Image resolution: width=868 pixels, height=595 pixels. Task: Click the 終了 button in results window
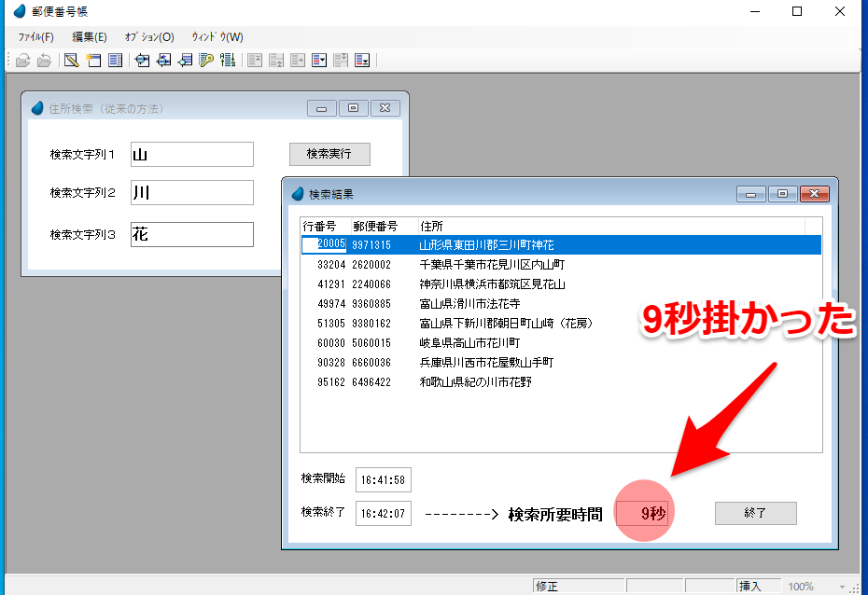pyautogui.click(x=755, y=513)
